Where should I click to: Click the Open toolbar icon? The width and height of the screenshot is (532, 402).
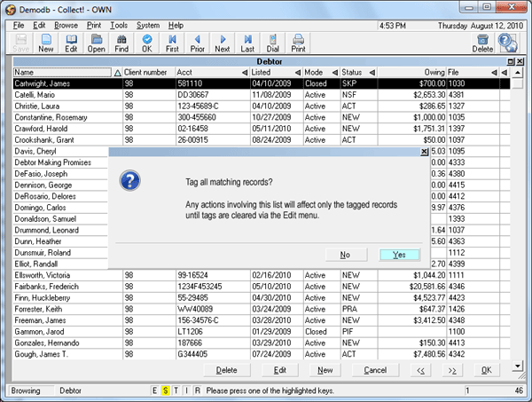point(96,43)
